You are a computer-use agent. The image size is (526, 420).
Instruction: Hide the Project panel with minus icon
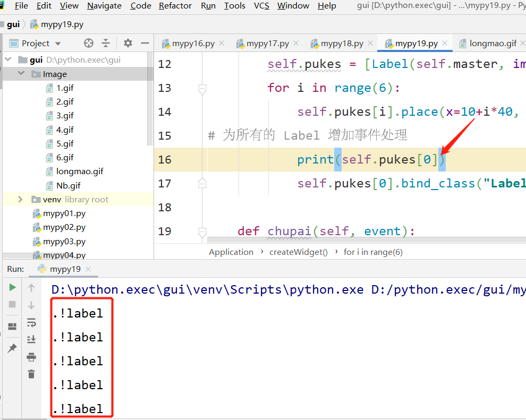point(145,43)
